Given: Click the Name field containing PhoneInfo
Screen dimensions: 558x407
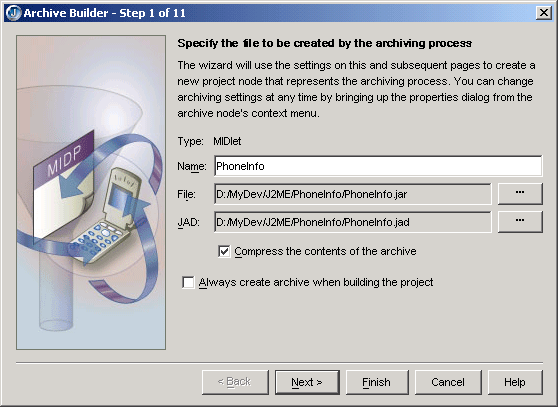Looking at the screenshot, I should point(378,166).
